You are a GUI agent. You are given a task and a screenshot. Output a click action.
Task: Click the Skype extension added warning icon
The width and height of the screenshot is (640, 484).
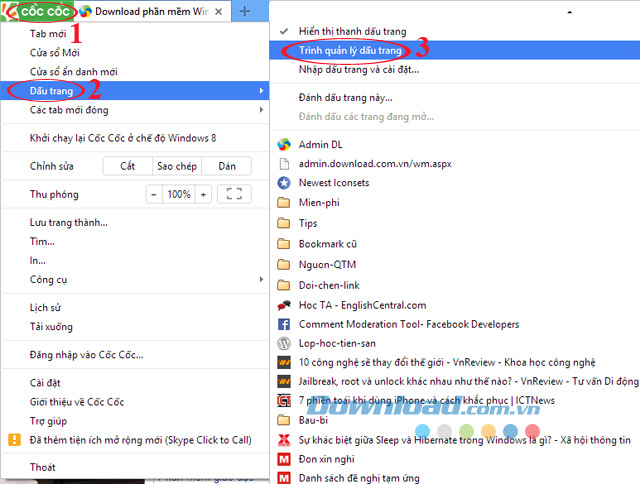tap(15, 439)
